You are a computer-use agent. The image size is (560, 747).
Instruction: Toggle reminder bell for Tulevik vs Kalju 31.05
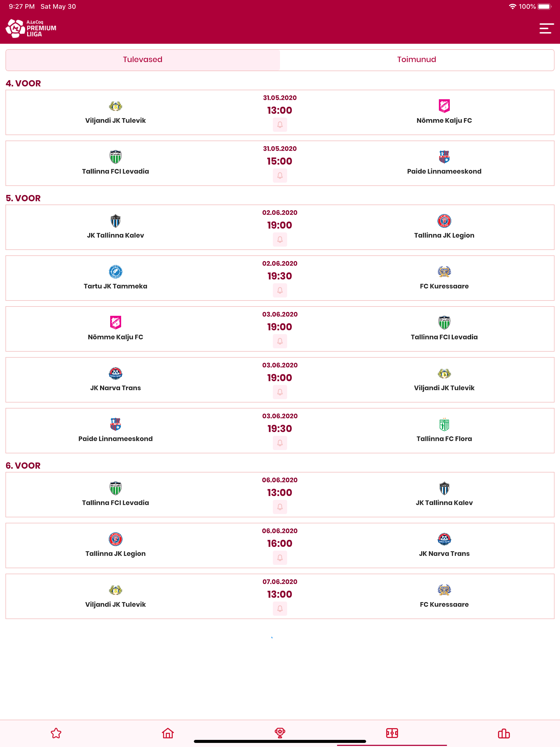pos(280,125)
